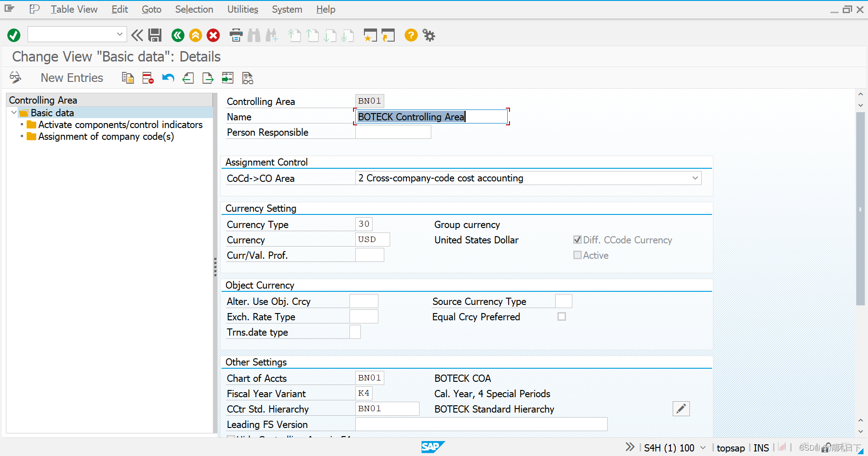
Task: Expand the status bar double-chevron
Action: coord(630,447)
